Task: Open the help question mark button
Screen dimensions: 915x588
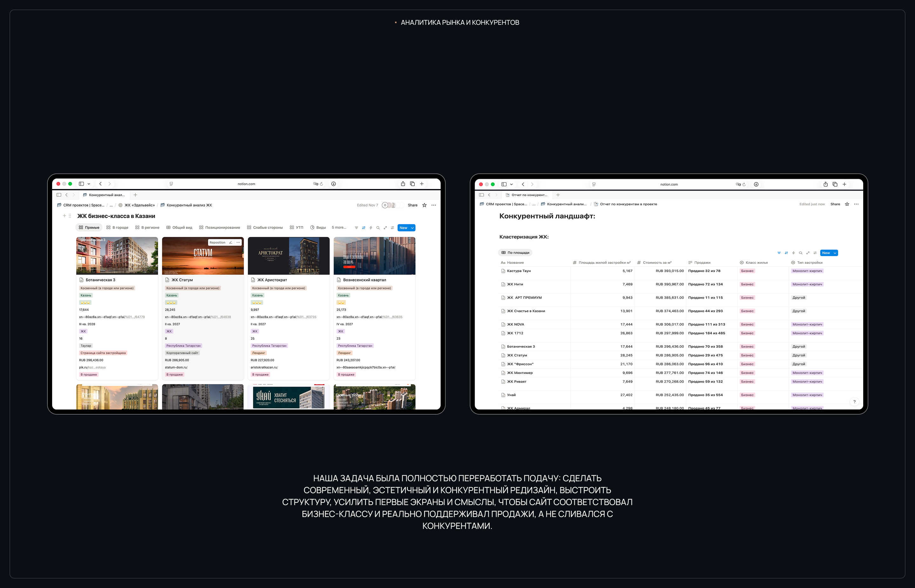Action: pyautogui.click(x=854, y=402)
